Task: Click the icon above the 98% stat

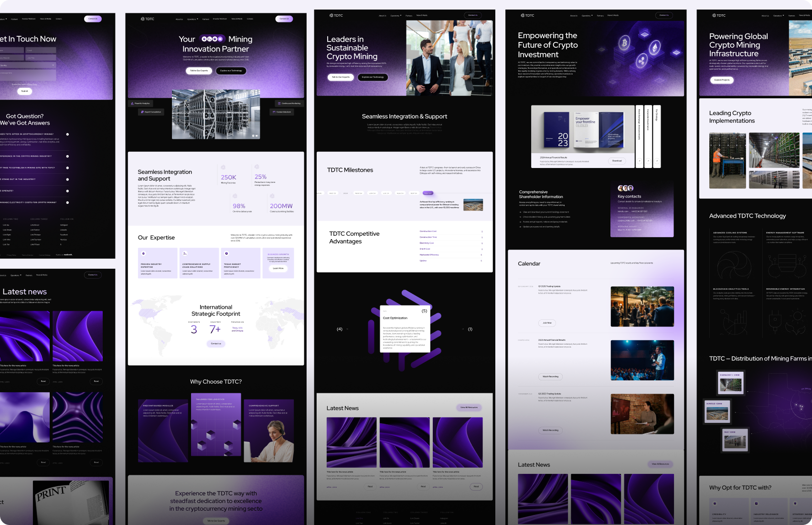Action: click(x=235, y=196)
